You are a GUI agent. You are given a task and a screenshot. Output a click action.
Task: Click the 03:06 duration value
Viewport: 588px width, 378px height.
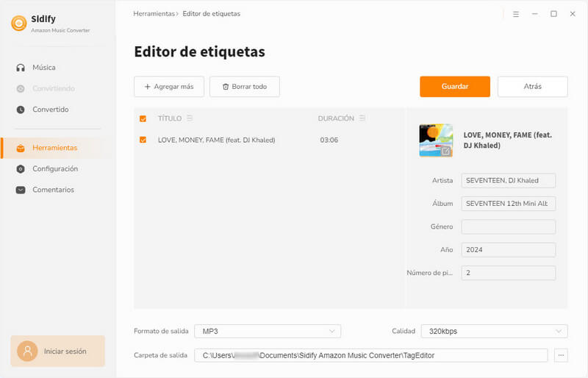tap(329, 140)
